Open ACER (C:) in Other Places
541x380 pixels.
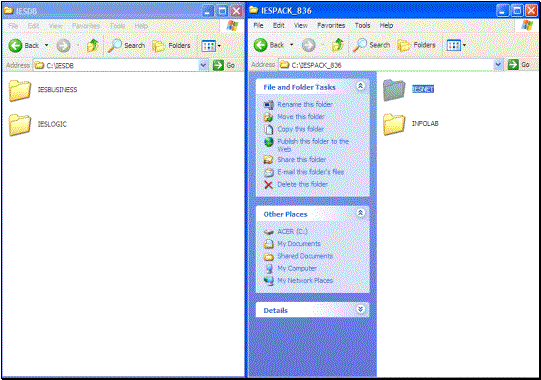pyautogui.click(x=293, y=232)
